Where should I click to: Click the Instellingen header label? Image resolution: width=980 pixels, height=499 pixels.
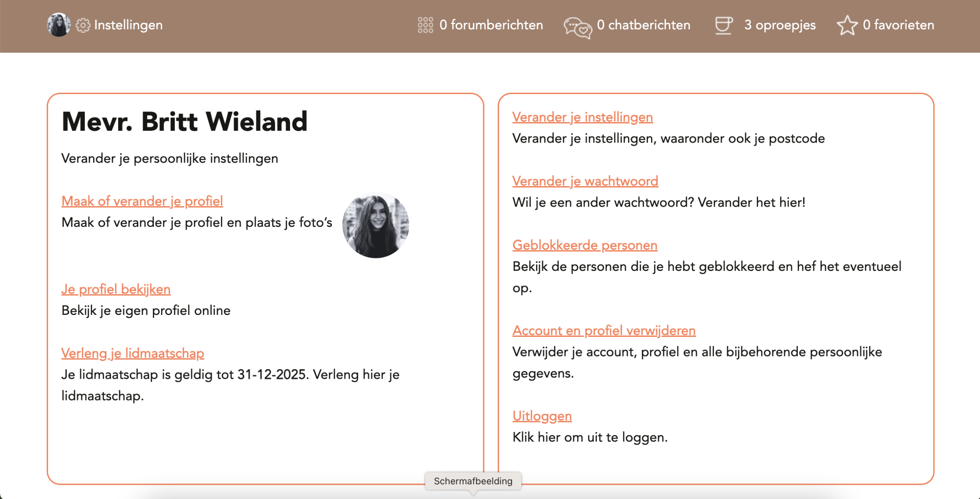pyautogui.click(x=129, y=25)
